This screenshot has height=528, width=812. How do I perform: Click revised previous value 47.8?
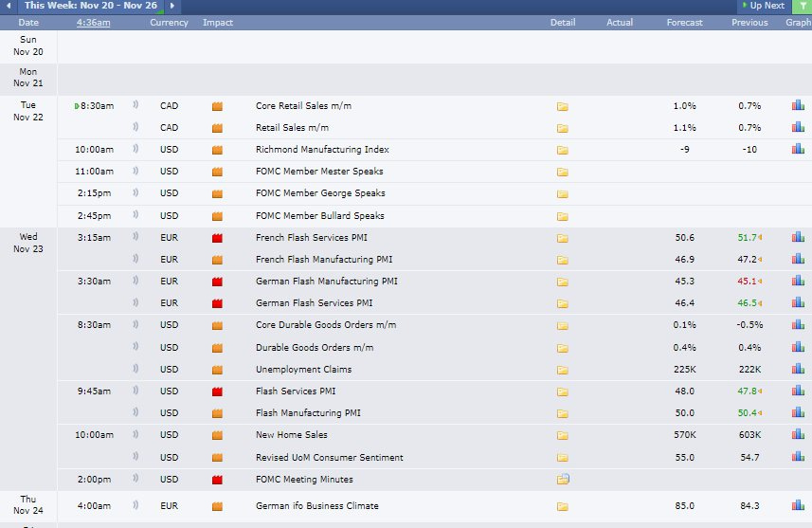(748, 391)
